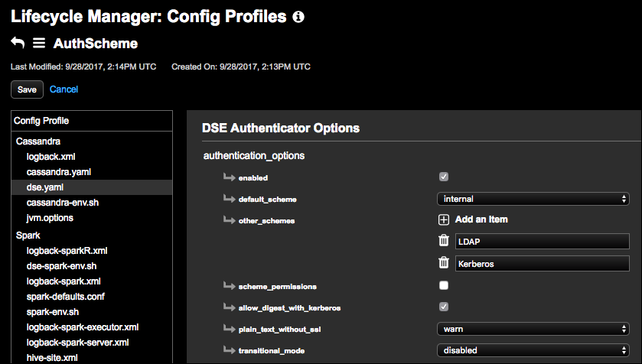This screenshot has height=364, width=642.
Task: Click the plain_text_without_ssl option label
Action: (279, 330)
